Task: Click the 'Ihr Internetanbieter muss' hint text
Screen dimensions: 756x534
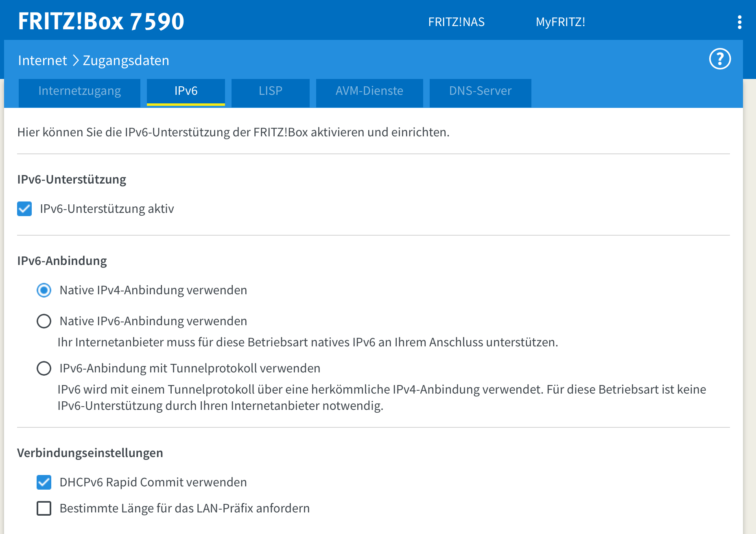Action: (308, 342)
